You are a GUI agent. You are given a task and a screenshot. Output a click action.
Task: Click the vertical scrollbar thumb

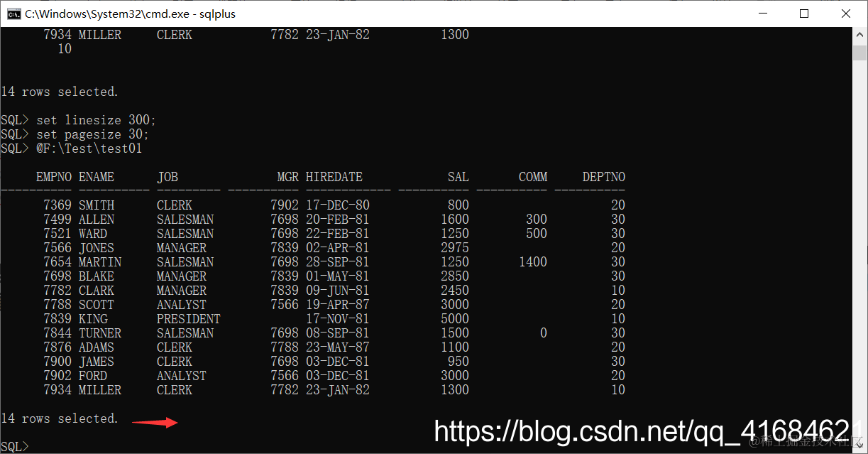click(859, 53)
